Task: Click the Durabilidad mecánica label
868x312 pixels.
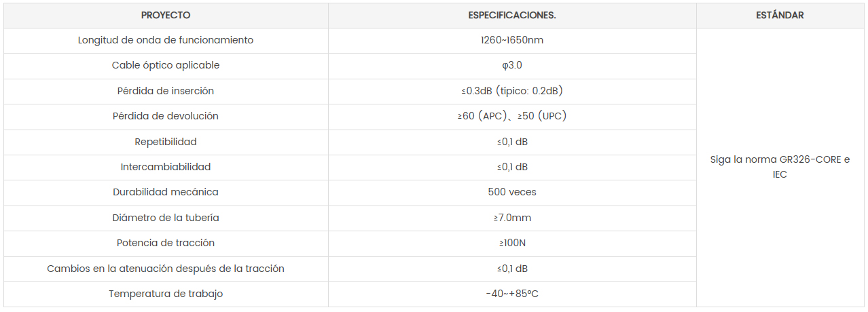Action: (166, 192)
